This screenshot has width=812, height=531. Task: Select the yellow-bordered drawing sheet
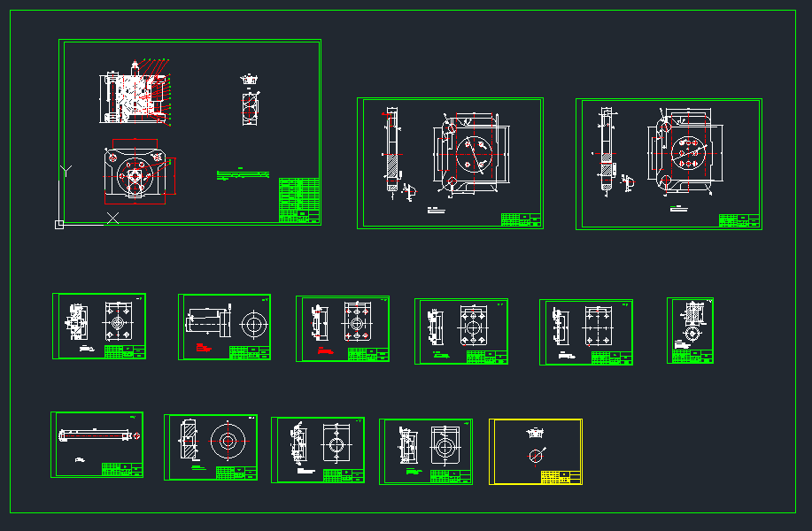coord(536,452)
